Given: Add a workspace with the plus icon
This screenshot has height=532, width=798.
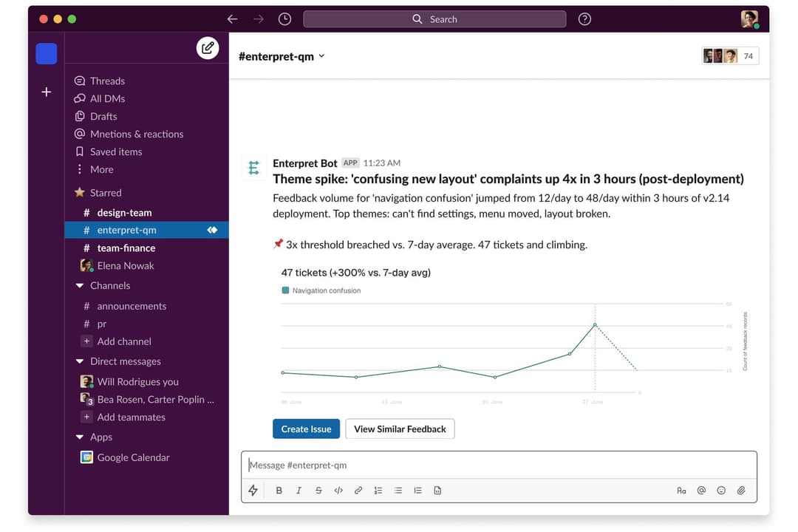Looking at the screenshot, I should pos(47,92).
